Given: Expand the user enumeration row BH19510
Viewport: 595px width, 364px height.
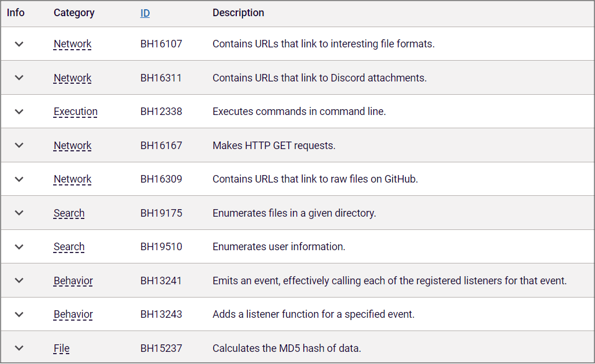Looking at the screenshot, I should coord(19,246).
